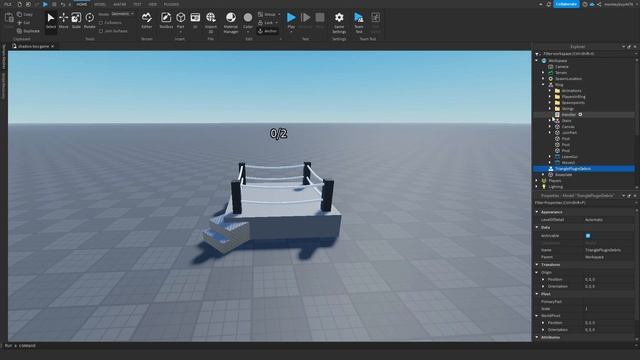The width and height of the screenshot is (640, 360).
Task: Expand the Animations folder in Explorer
Action: click(550, 91)
